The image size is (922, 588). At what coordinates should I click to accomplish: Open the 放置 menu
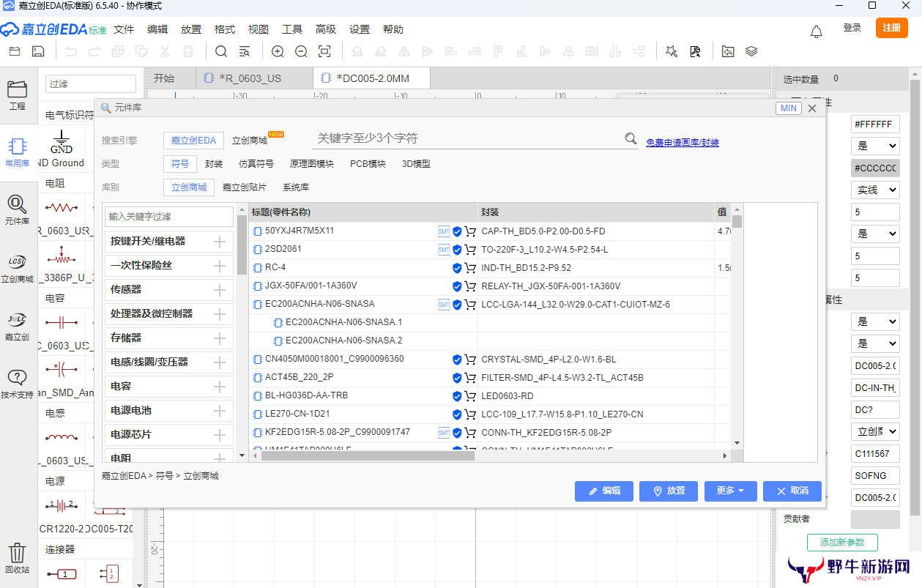[x=191, y=29]
